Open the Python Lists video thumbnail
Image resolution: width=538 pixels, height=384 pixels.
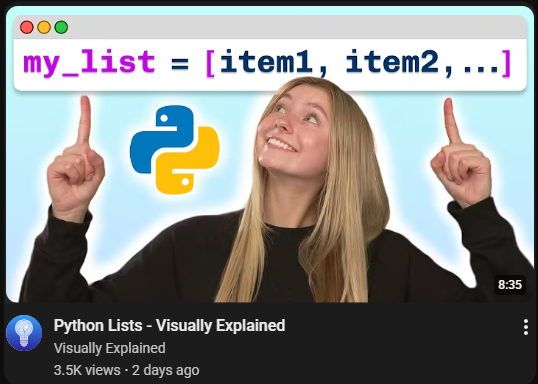pos(270,154)
